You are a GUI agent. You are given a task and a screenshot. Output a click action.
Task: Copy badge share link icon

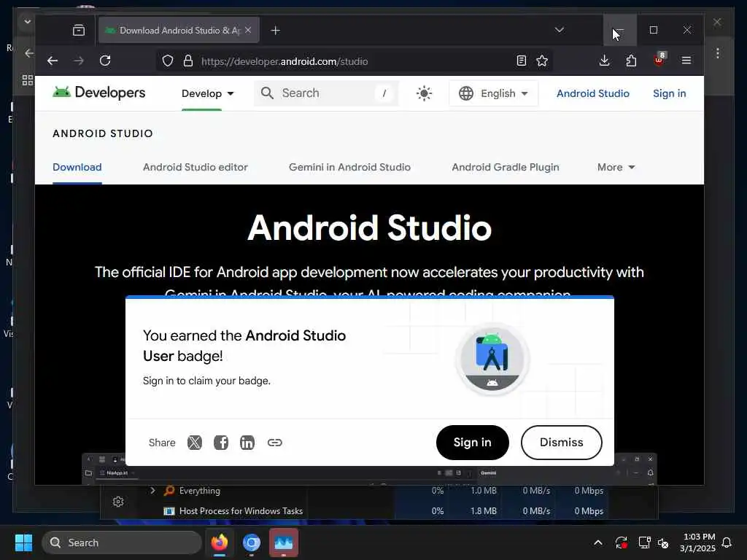(275, 443)
